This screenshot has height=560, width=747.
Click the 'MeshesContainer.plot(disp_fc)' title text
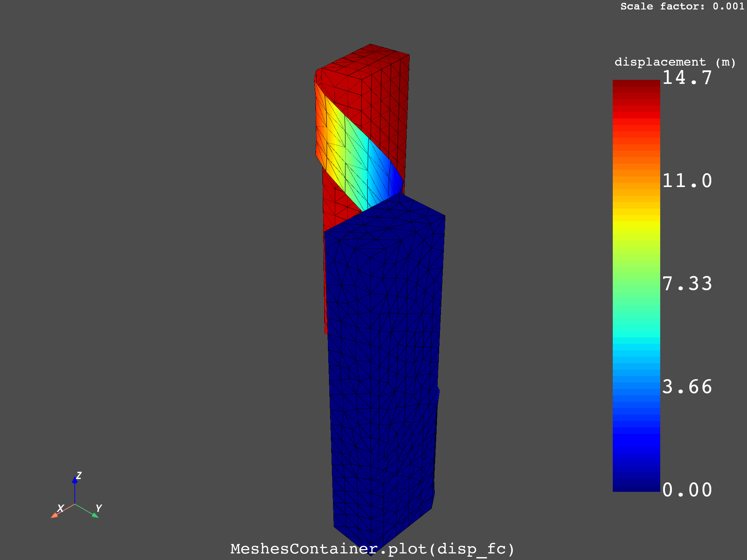pos(372,549)
